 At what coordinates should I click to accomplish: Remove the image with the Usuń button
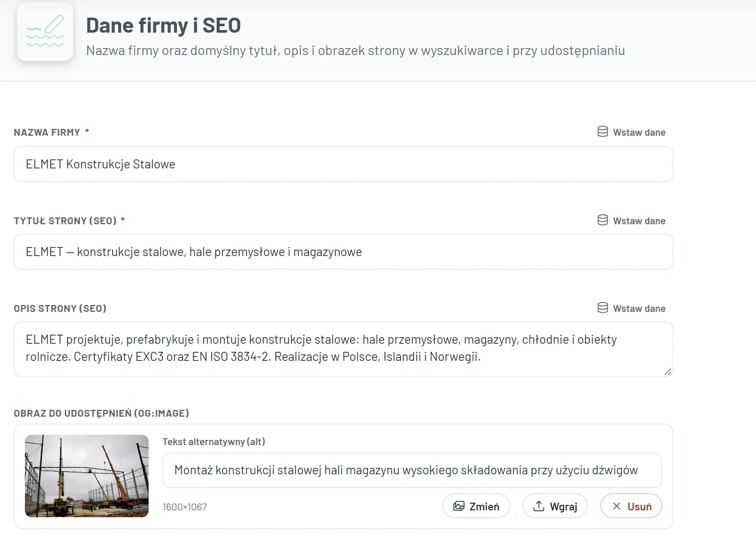[631, 506]
